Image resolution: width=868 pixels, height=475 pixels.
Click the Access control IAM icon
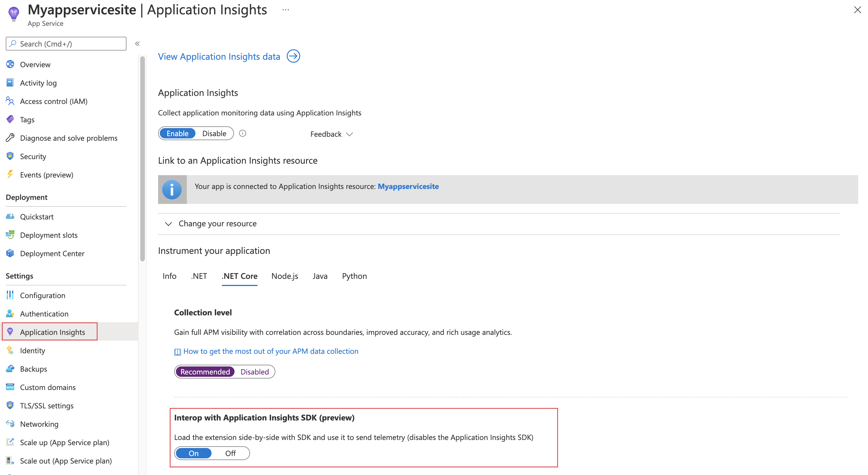coord(10,101)
